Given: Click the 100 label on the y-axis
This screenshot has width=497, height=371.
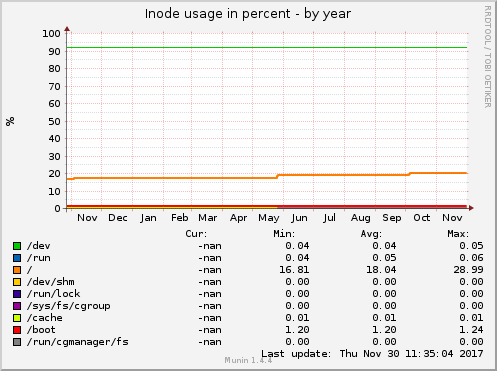Looking at the screenshot, I should [x=51, y=33].
